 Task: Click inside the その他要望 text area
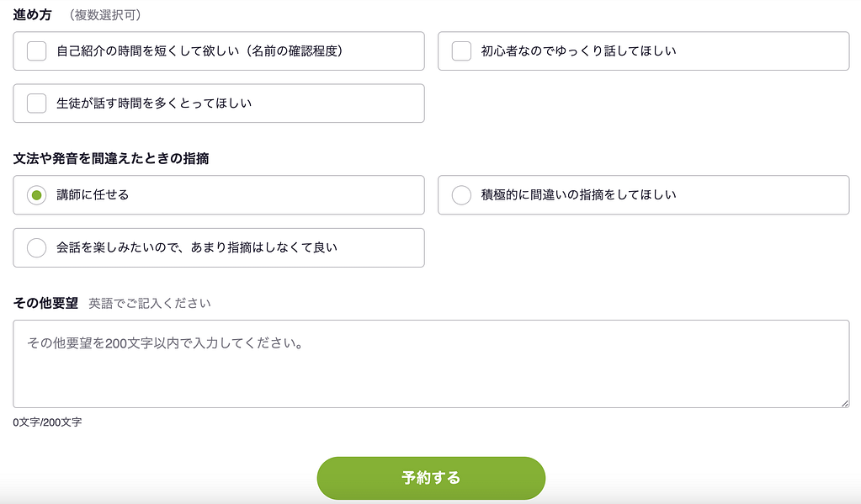(429, 363)
